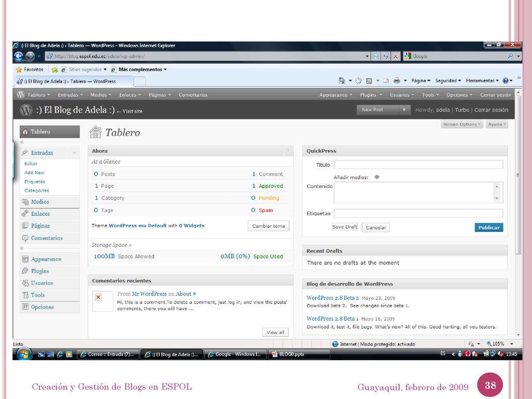Click the Refresh icon beside address bar
This screenshot has width=532, height=399.
tap(386, 56)
